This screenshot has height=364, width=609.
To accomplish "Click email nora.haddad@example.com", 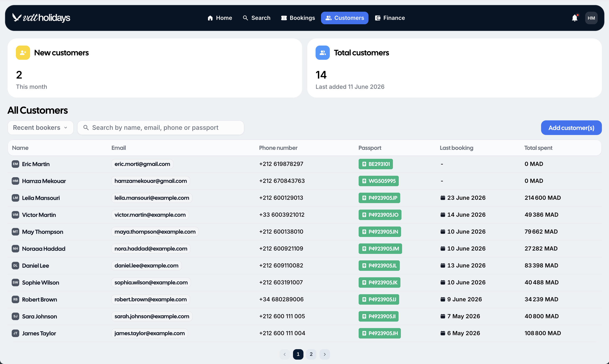I will click(151, 248).
